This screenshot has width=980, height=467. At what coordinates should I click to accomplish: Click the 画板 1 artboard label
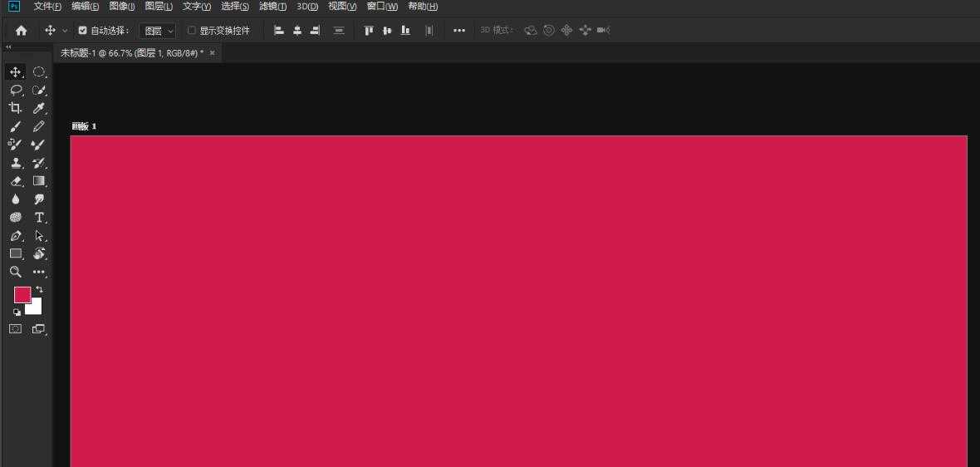click(84, 126)
